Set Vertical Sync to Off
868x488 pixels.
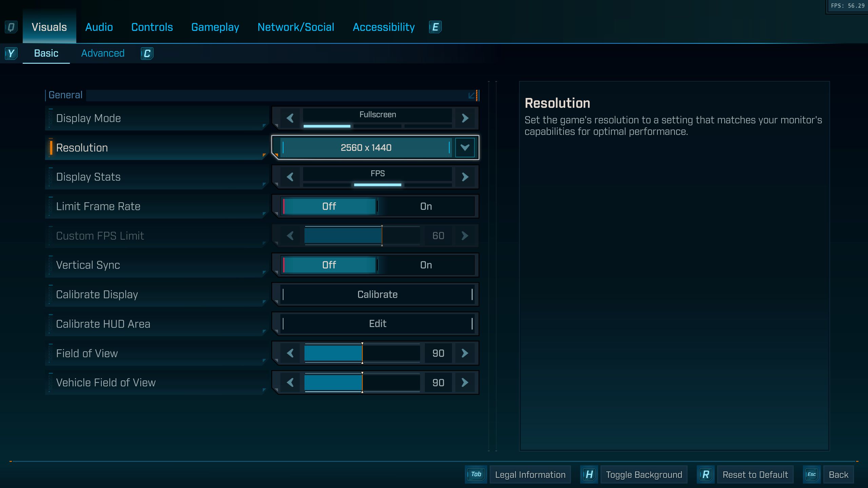[329, 265]
